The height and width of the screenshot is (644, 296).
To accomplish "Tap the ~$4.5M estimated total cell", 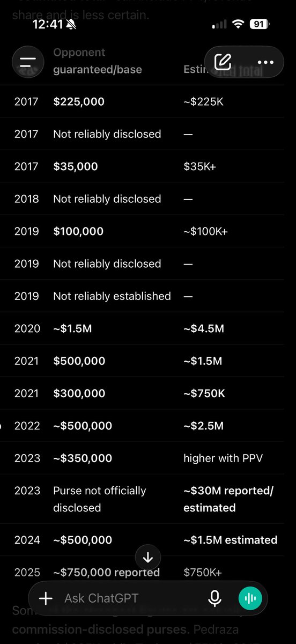I will point(204,328).
